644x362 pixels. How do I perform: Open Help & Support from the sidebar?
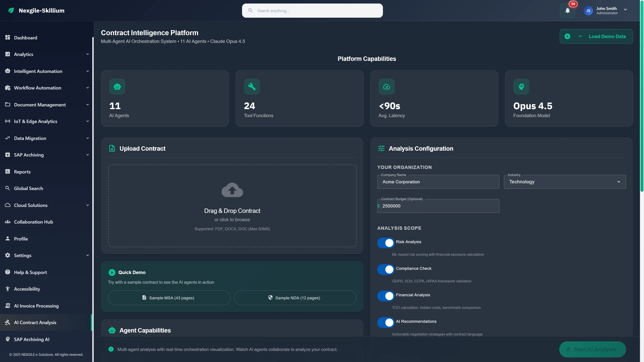[x=30, y=272]
